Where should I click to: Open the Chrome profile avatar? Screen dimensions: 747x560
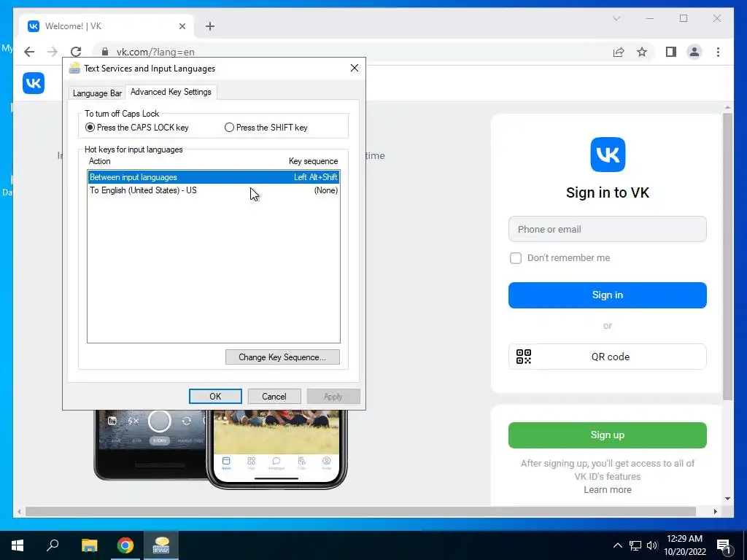click(x=694, y=52)
